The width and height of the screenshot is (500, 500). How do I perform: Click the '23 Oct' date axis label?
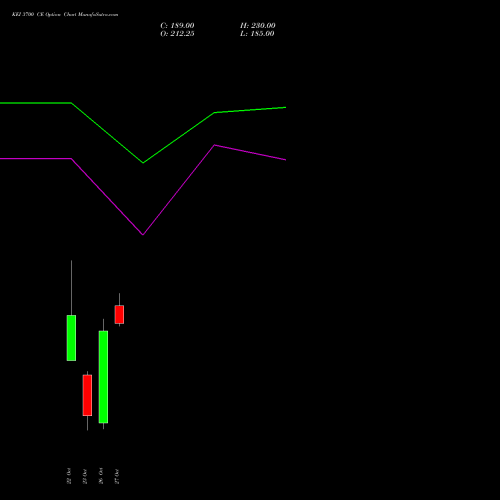pos(85,476)
